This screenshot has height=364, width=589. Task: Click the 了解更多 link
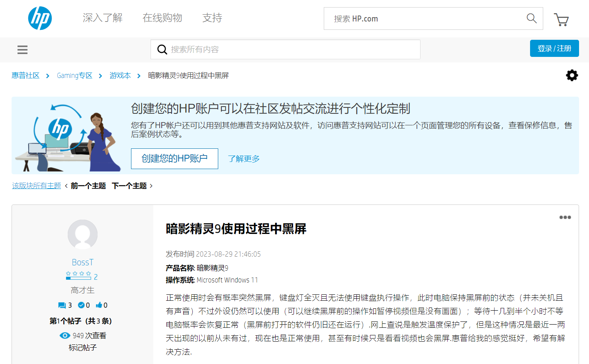pos(244,159)
